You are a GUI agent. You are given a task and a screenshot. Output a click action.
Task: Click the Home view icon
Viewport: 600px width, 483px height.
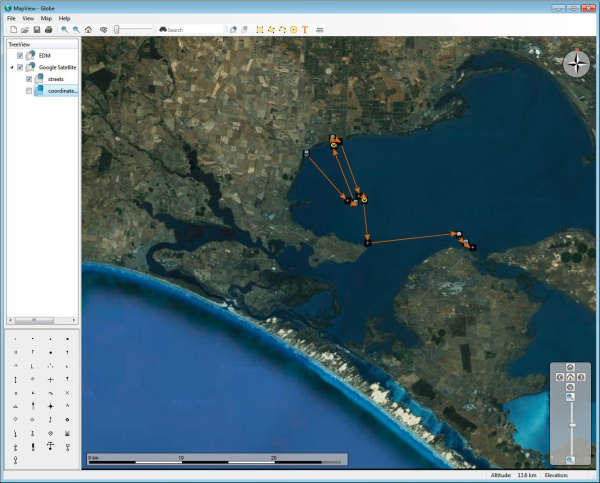pyautogui.click(x=88, y=30)
